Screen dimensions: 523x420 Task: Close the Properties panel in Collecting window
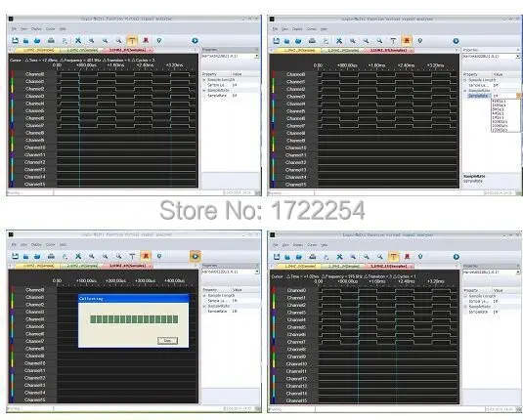257,266
